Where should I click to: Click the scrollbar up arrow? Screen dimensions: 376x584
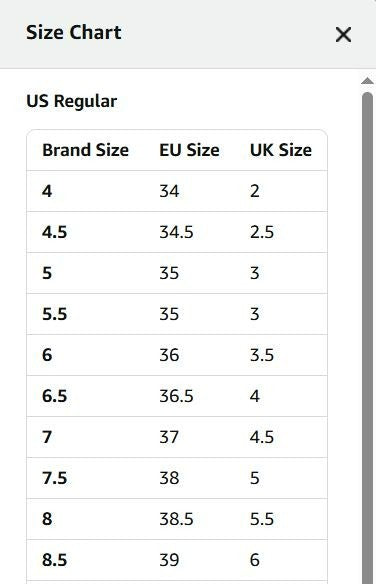[367, 81]
